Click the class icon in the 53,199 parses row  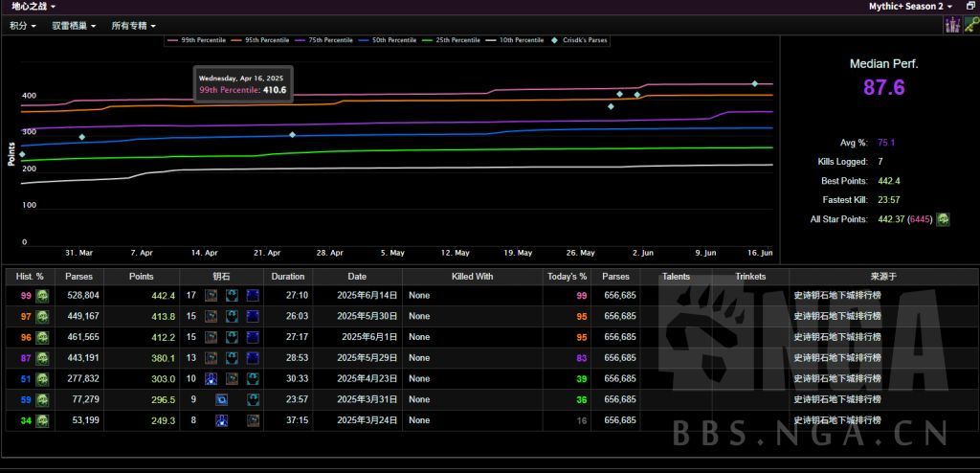click(x=42, y=420)
